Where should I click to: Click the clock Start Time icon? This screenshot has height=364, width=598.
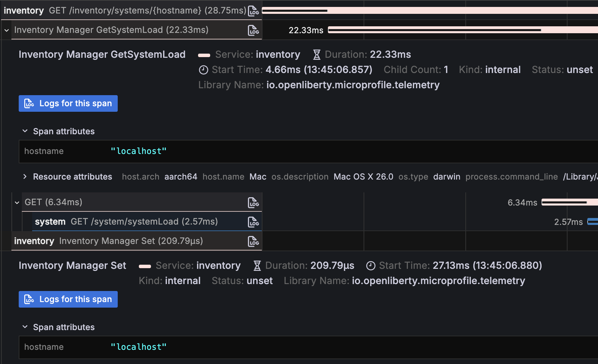(x=203, y=70)
